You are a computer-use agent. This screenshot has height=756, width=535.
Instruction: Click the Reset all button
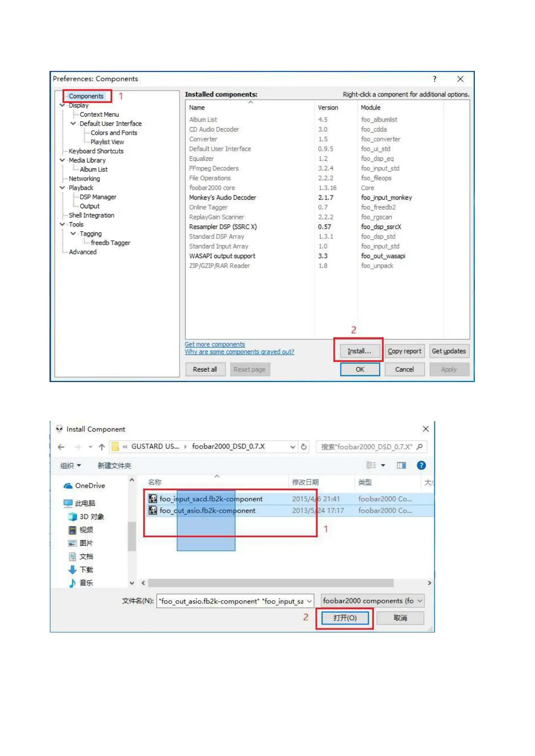click(205, 369)
